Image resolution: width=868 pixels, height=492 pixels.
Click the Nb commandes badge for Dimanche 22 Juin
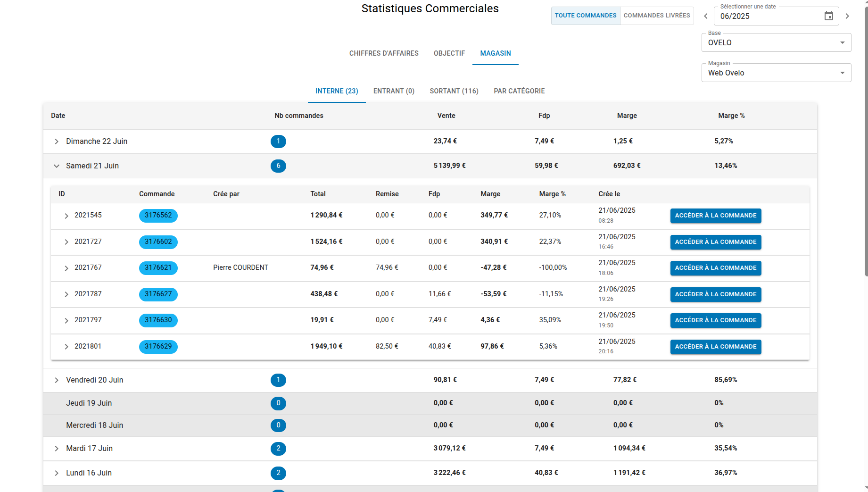click(278, 141)
